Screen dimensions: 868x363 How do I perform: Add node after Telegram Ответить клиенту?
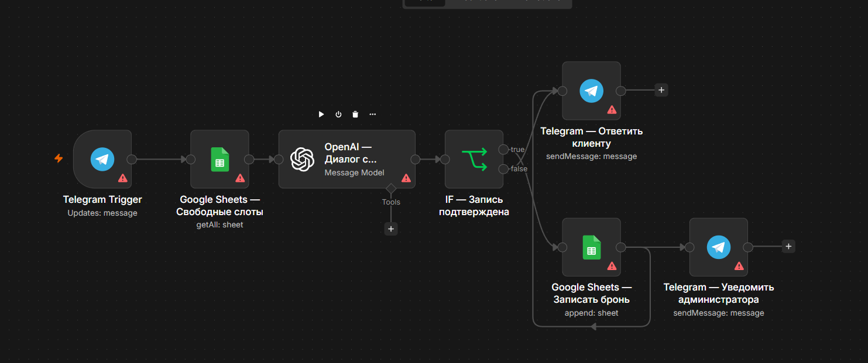click(x=661, y=91)
